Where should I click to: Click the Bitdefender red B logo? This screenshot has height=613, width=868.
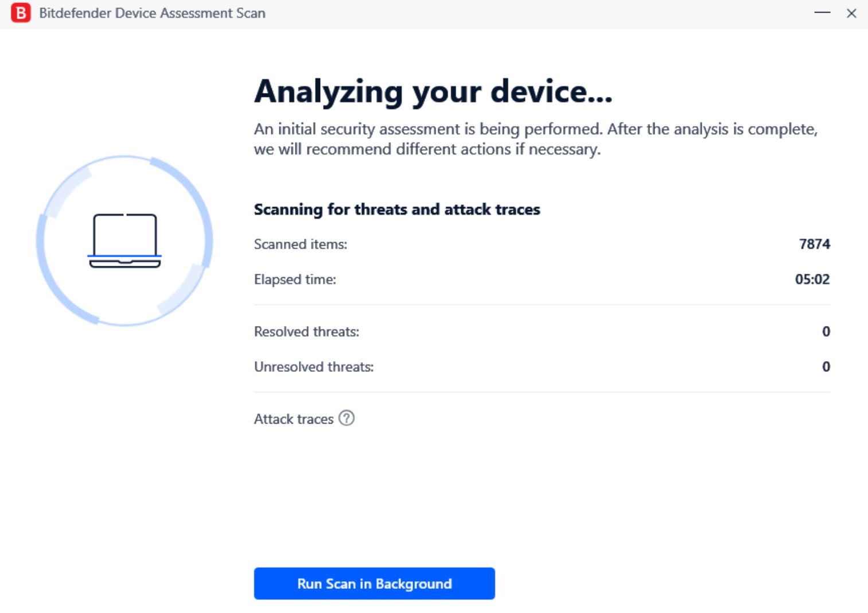(x=21, y=13)
